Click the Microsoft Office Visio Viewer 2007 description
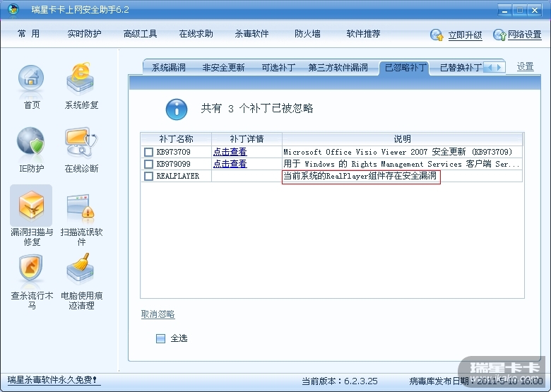This screenshot has width=551, height=392. 398,152
